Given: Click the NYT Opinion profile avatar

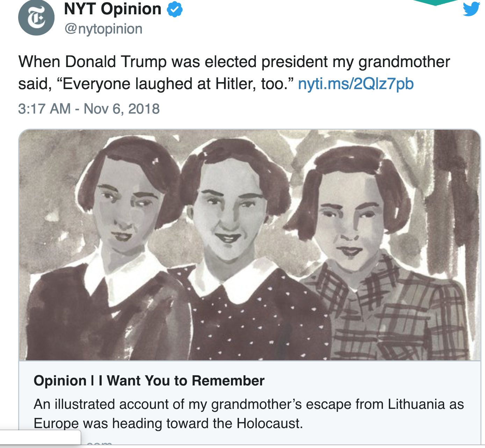Looking at the screenshot, I should tap(36, 17).
